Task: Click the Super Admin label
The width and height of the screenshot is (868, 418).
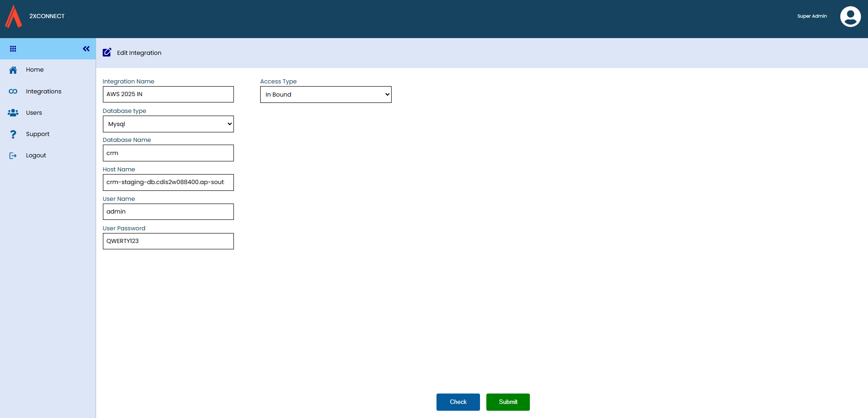Action: coord(812,16)
